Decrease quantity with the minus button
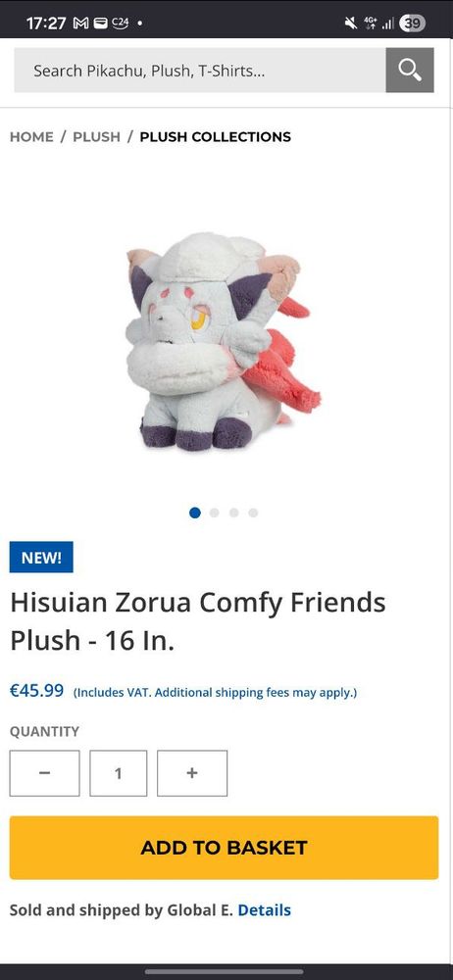This screenshot has height=980, width=453. coord(44,773)
